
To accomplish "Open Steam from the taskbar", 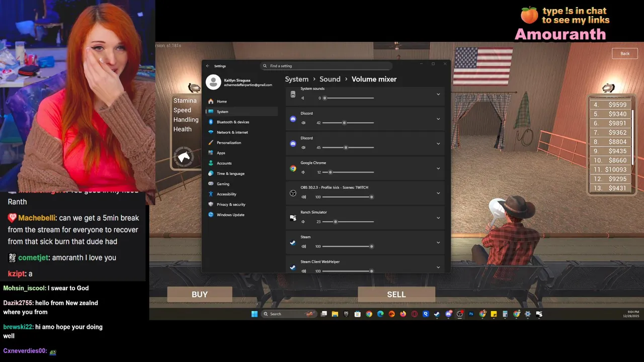I will 437,314.
